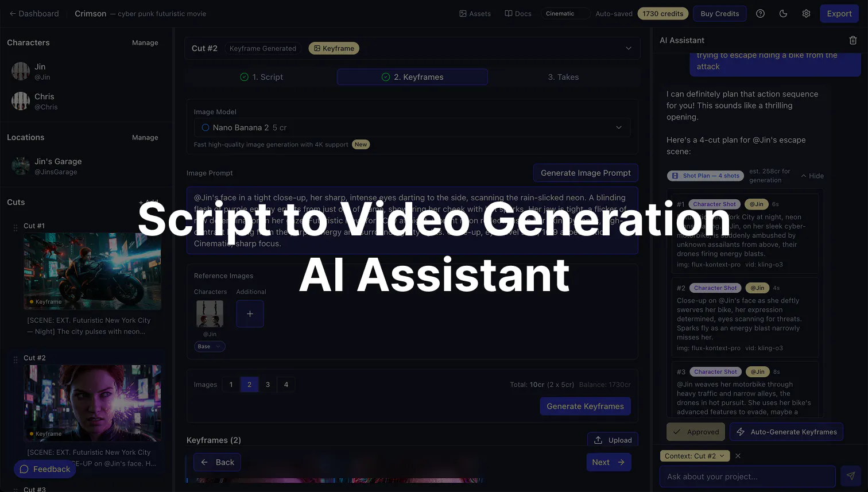Manage the Locations list

(145, 137)
